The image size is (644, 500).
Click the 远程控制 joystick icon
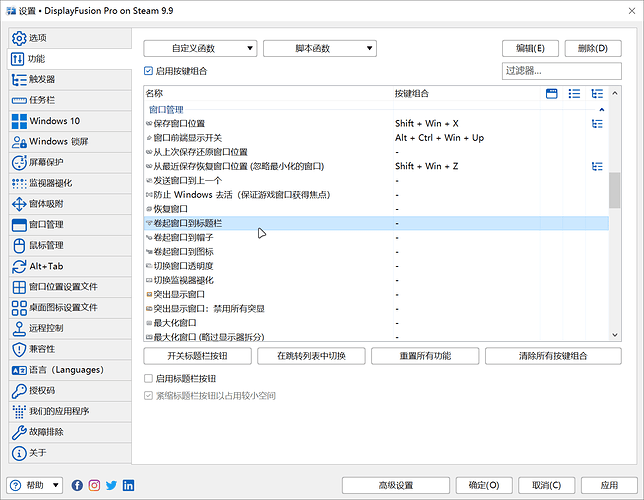click(19, 328)
